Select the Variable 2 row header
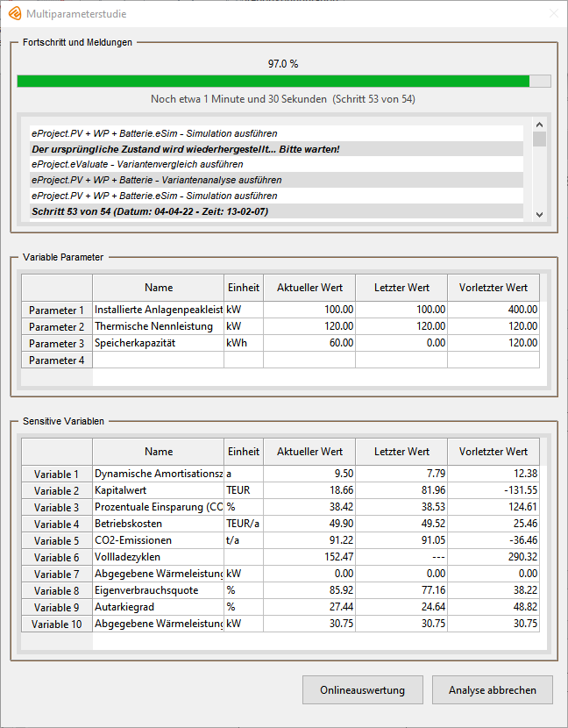The image size is (568, 728). tap(57, 491)
